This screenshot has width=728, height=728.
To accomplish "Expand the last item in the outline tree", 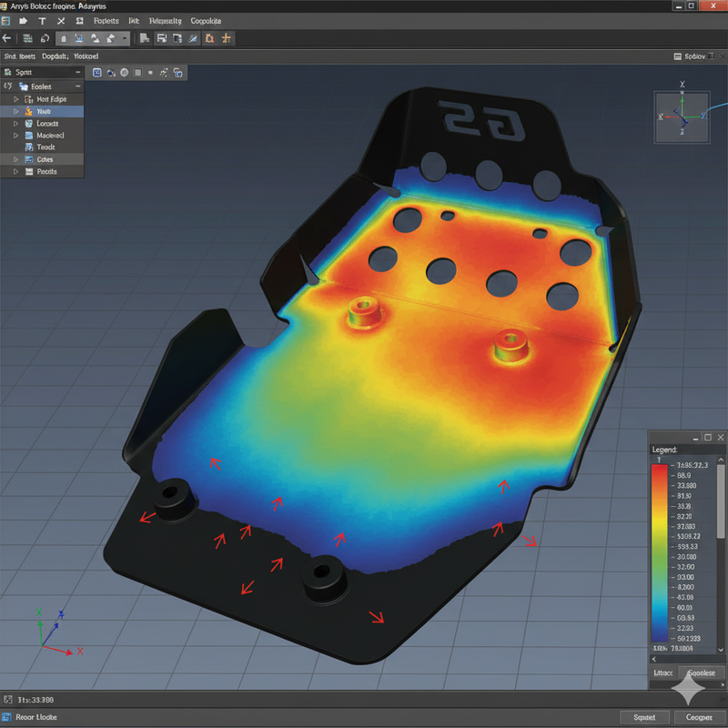I will pos(15,172).
